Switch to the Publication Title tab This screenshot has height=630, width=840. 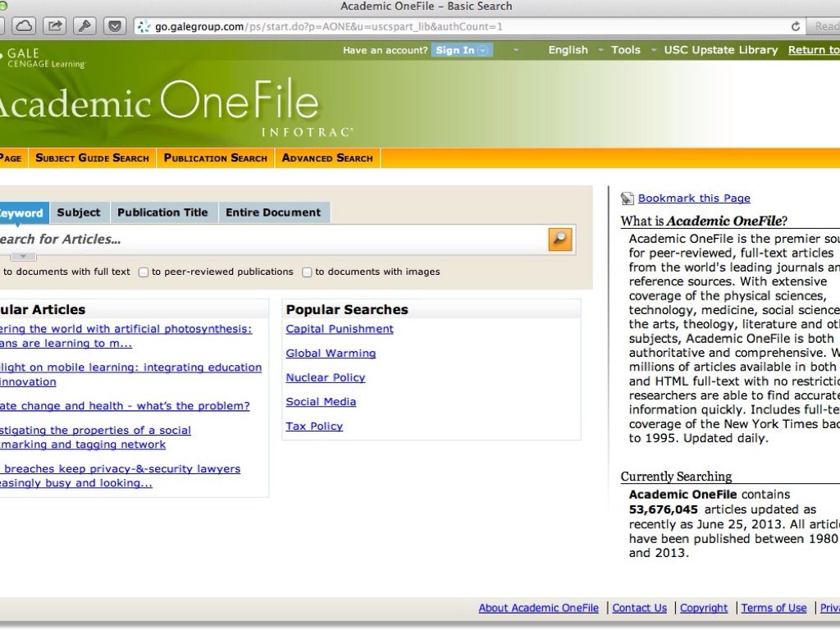click(x=162, y=212)
